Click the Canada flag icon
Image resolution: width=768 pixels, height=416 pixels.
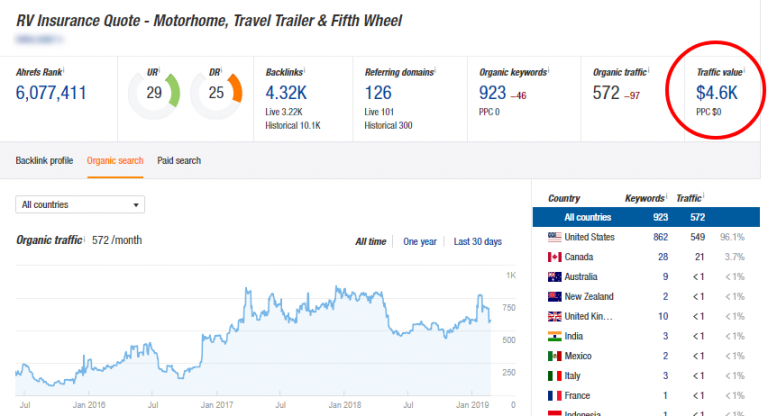[553, 257]
